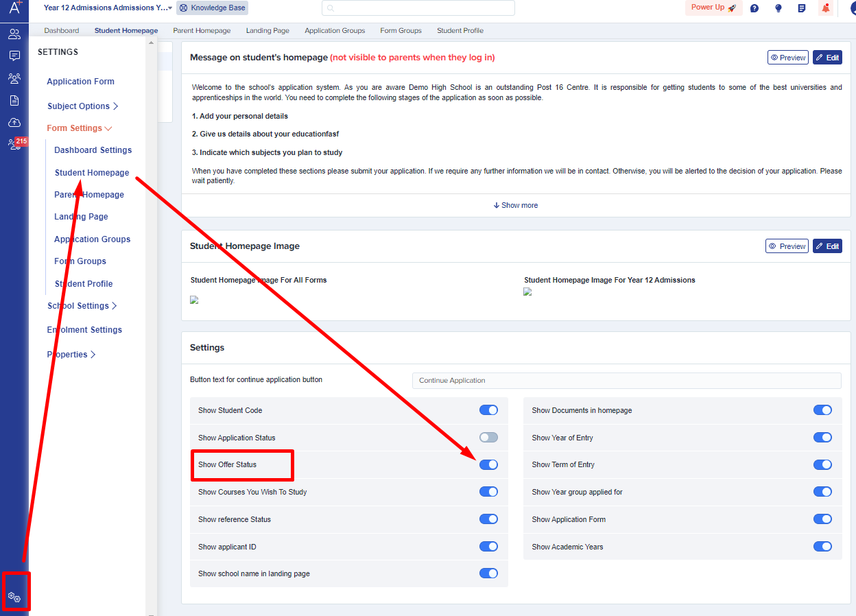Toggle Show Offer Status switch
The height and width of the screenshot is (616, 856).
[488, 464]
